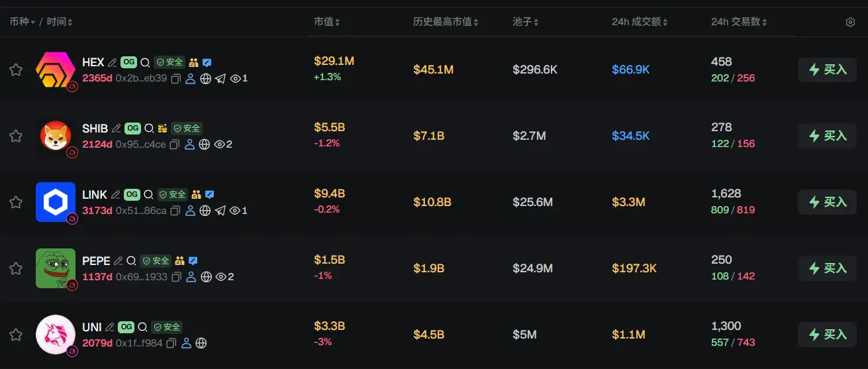Open LINK Telegram paper-plane icon
Image resolution: width=868 pixels, height=369 pixels.
pyautogui.click(x=220, y=211)
